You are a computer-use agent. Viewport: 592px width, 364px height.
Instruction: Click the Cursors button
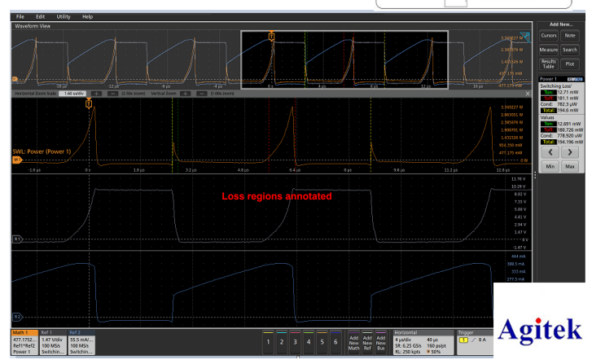[x=549, y=36]
